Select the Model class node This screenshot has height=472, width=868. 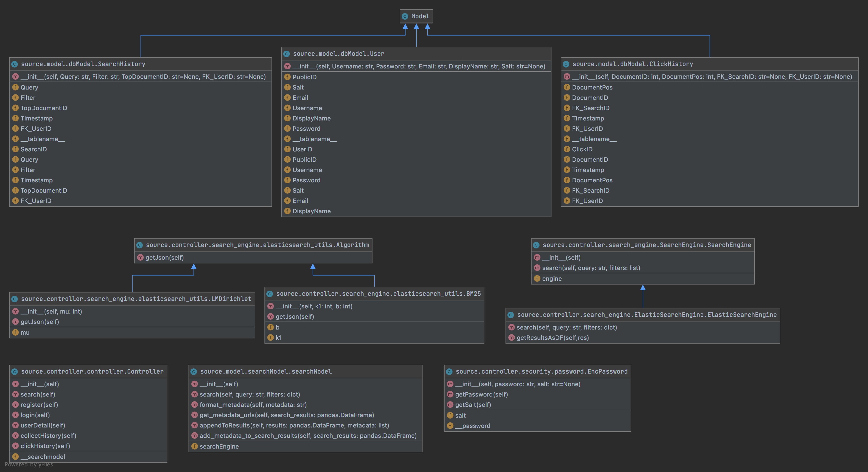416,16
